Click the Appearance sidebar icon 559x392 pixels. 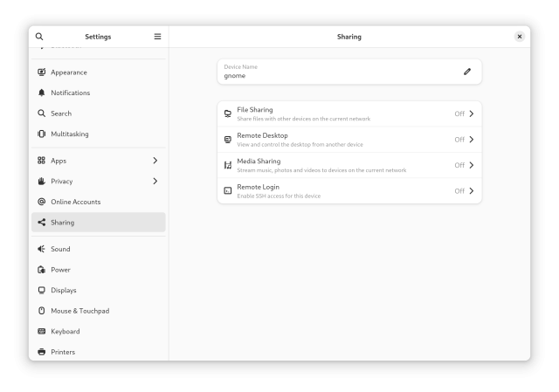(41, 72)
